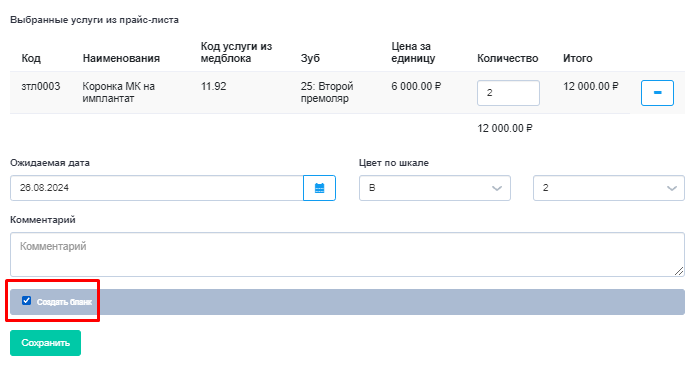695x366 pixels.
Task: Select the row total 12 000.00 ₽
Action: [590, 86]
